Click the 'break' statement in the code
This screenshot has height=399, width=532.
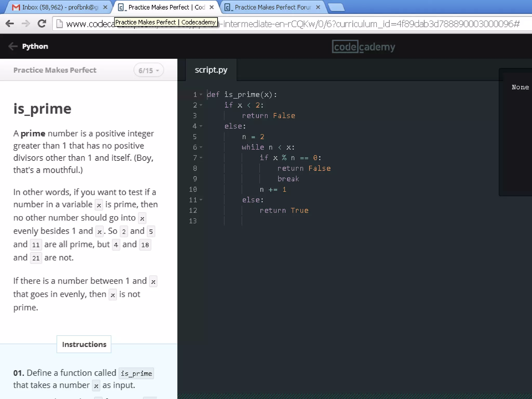pyautogui.click(x=288, y=179)
